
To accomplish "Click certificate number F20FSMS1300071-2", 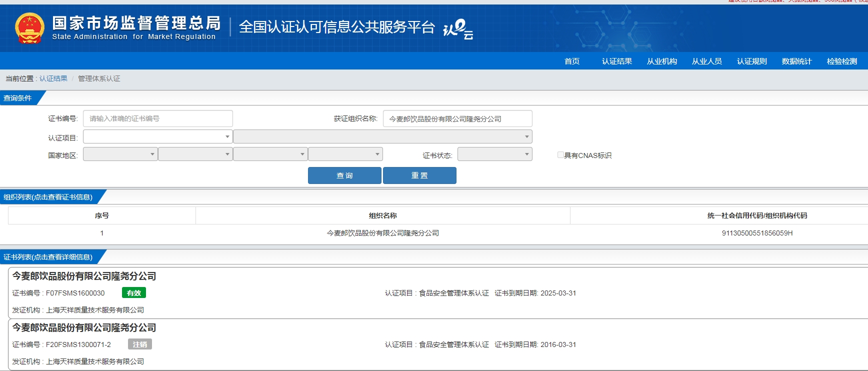I will pyautogui.click(x=78, y=344).
